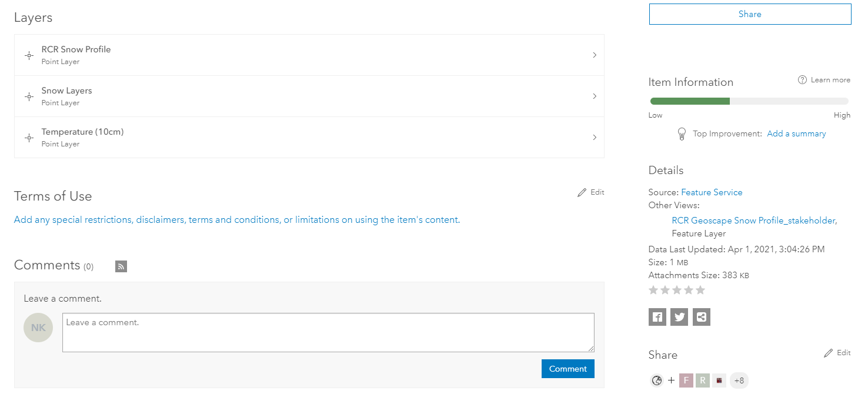Rate the item with the fifth star

700,289
